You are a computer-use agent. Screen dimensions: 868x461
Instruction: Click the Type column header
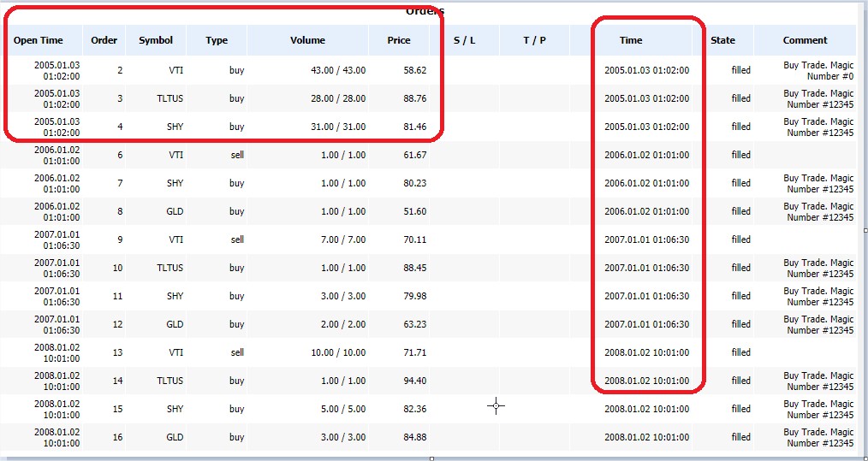(217, 40)
